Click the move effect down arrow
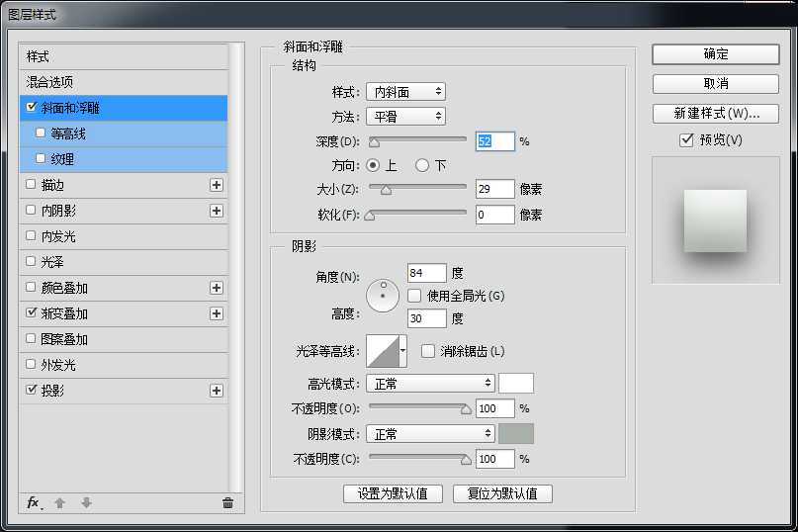 [86, 502]
